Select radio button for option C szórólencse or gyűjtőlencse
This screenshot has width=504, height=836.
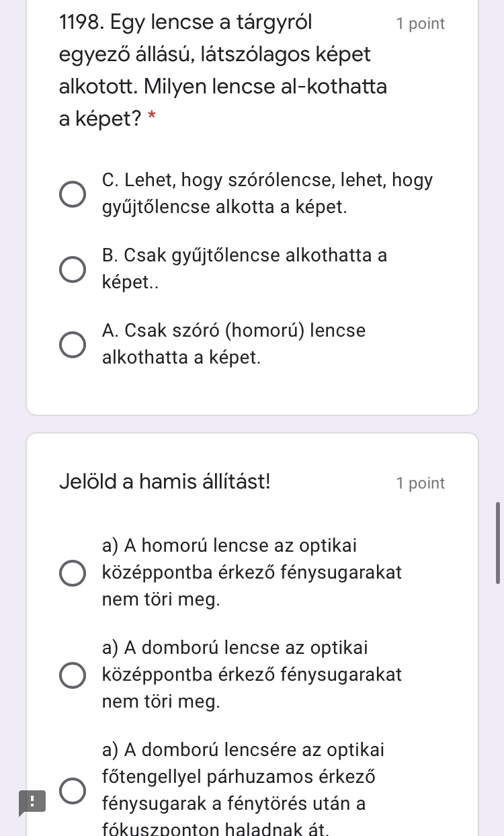(x=73, y=194)
